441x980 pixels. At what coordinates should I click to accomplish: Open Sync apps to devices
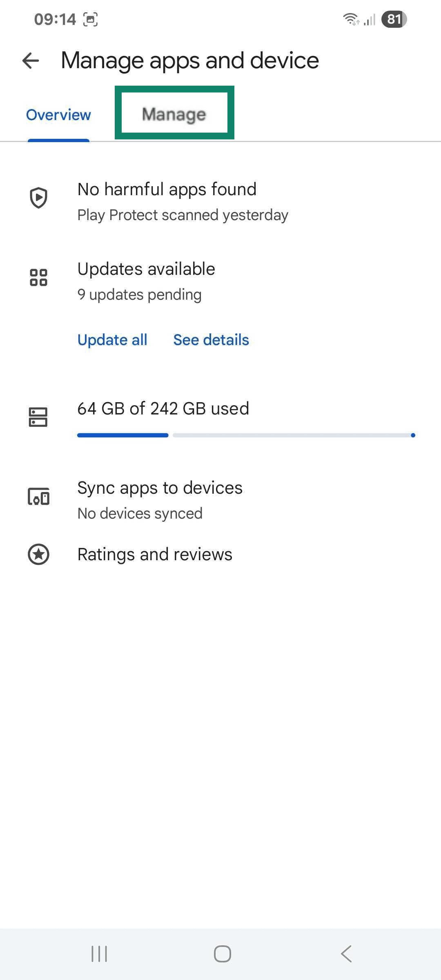[160, 488]
